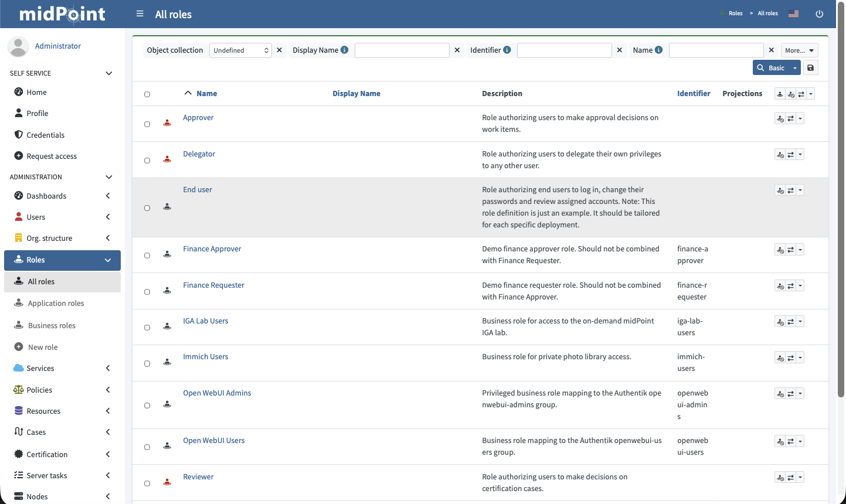Remove the Name filter with X

(772, 50)
